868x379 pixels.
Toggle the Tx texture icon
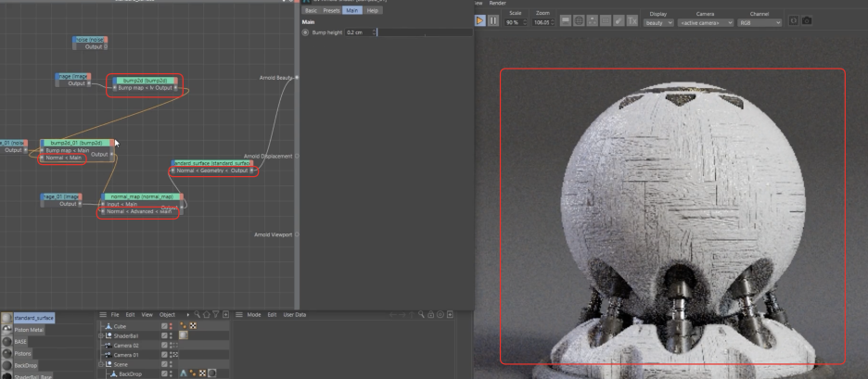point(632,21)
